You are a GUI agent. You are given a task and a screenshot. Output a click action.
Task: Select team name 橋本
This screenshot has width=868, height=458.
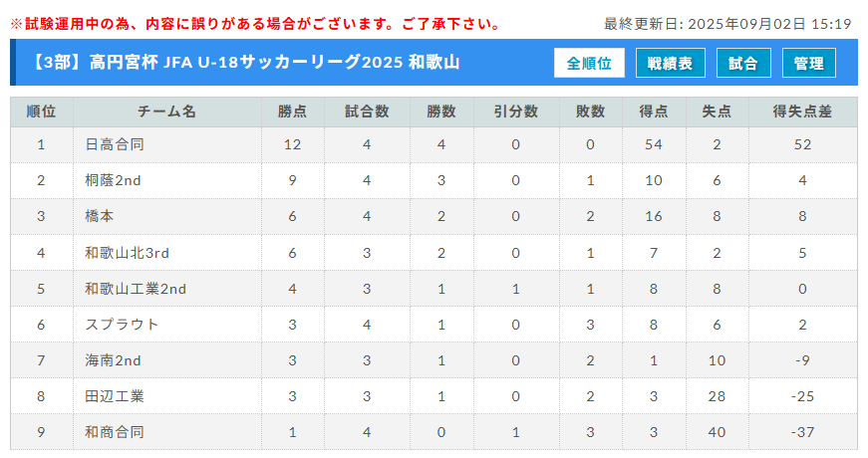coord(99,216)
